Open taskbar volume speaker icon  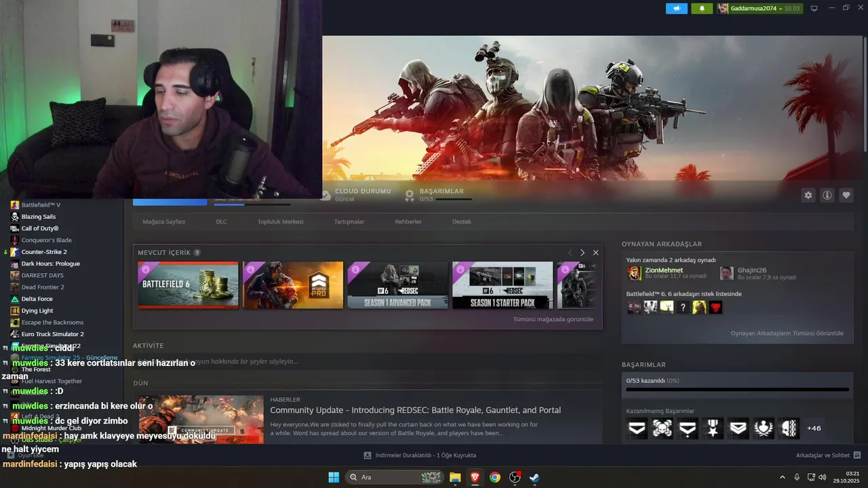(x=822, y=477)
